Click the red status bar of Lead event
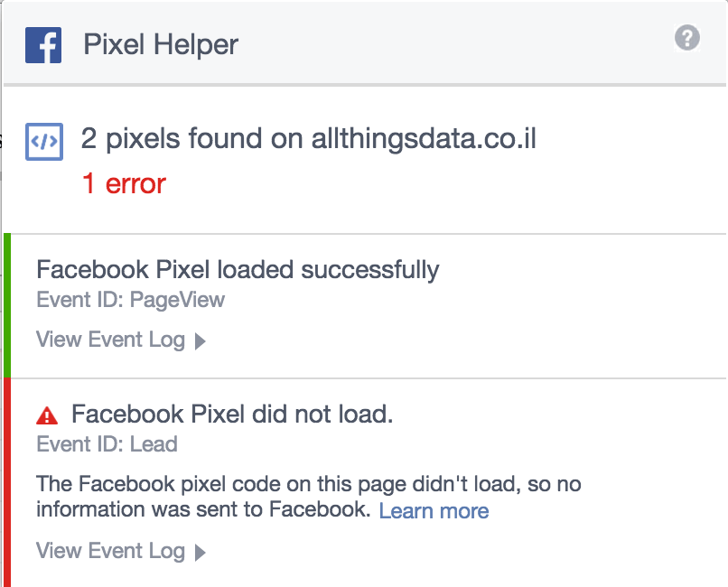Image resolution: width=728 pixels, height=587 pixels. point(7,482)
